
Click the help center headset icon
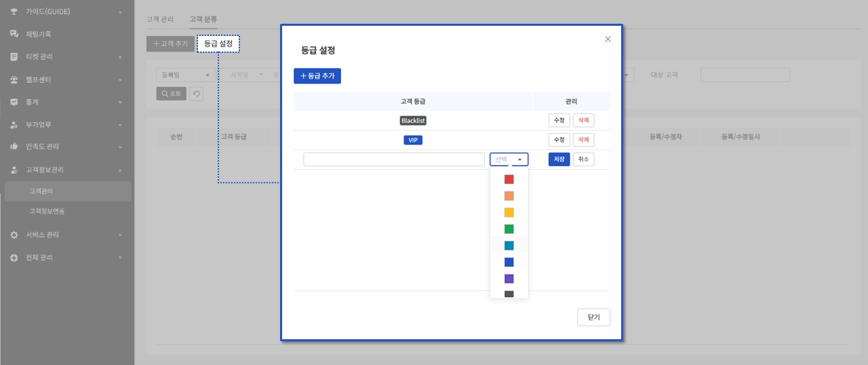click(14, 80)
